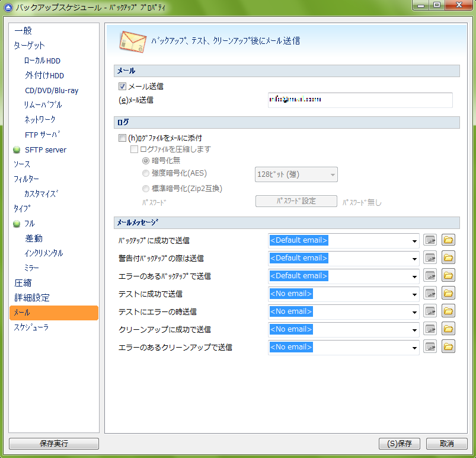
Task: Click folder icon for テストにエラーの時送信 row
Action: [449, 311]
